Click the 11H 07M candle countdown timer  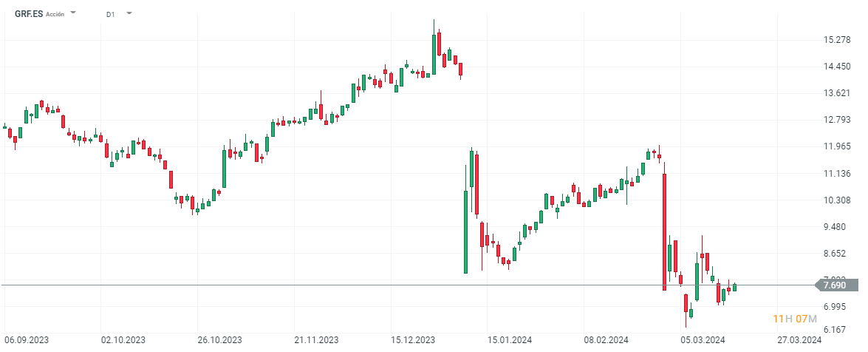point(794,319)
